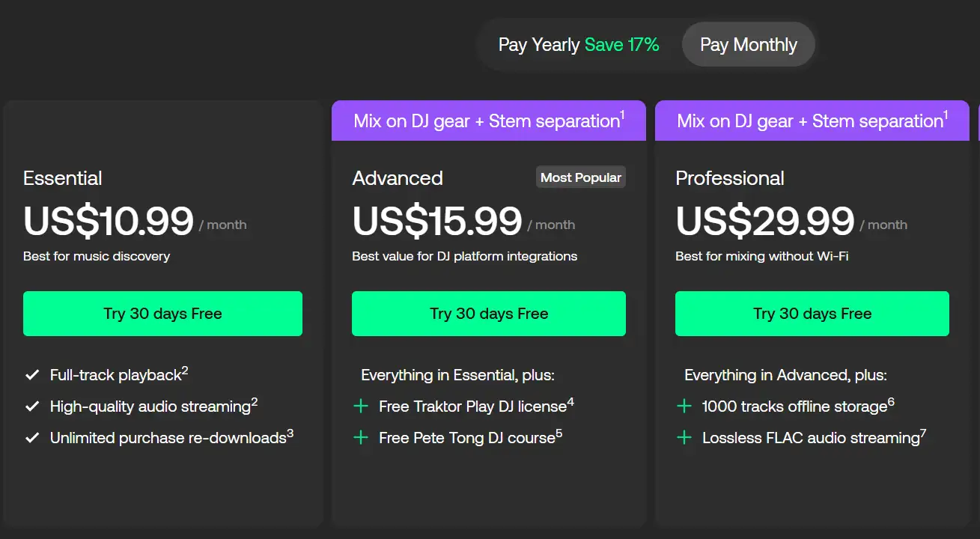Click plus icon beside Free Traktor Play DJ license
The width and height of the screenshot is (980, 539).
[x=361, y=406]
